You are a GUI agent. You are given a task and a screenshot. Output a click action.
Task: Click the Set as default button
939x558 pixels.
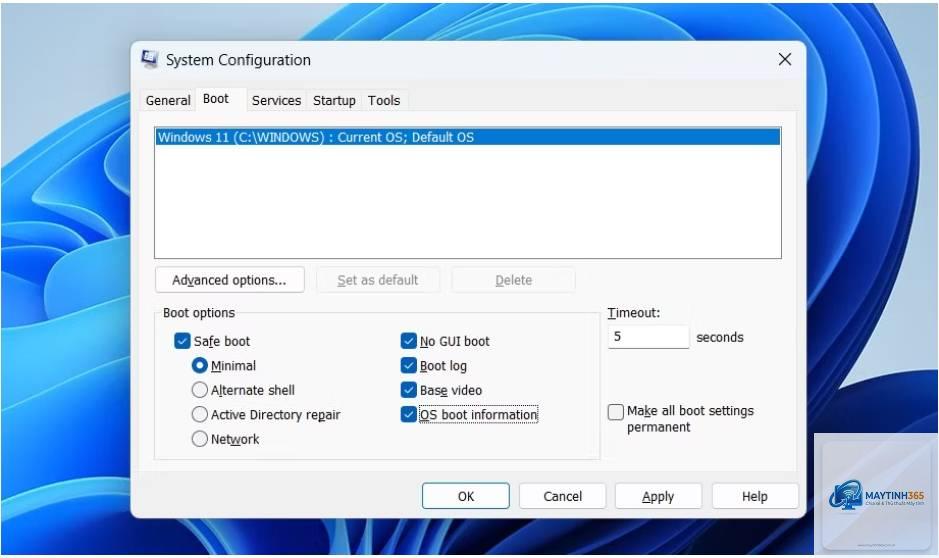point(378,280)
